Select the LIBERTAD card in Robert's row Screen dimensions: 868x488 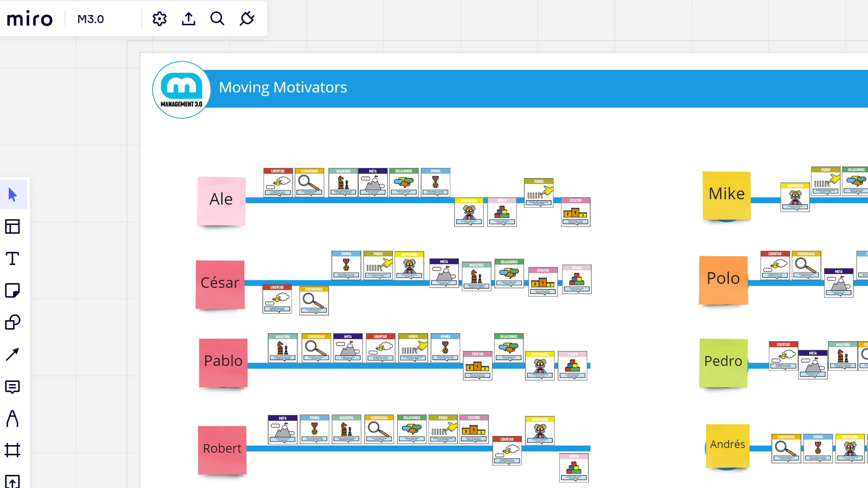[507, 450]
